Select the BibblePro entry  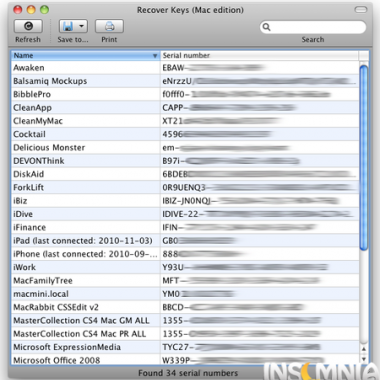coord(185,94)
